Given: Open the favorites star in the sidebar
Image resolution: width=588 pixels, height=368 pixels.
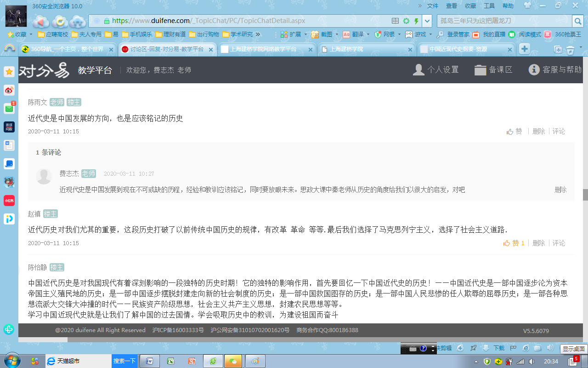Looking at the screenshot, I should [x=9, y=71].
